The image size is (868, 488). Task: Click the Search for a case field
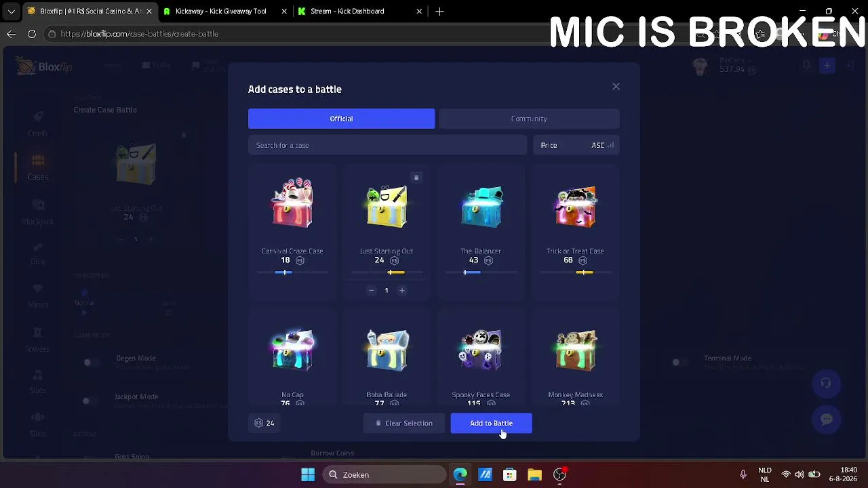pyautogui.click(x=387, y=145)
